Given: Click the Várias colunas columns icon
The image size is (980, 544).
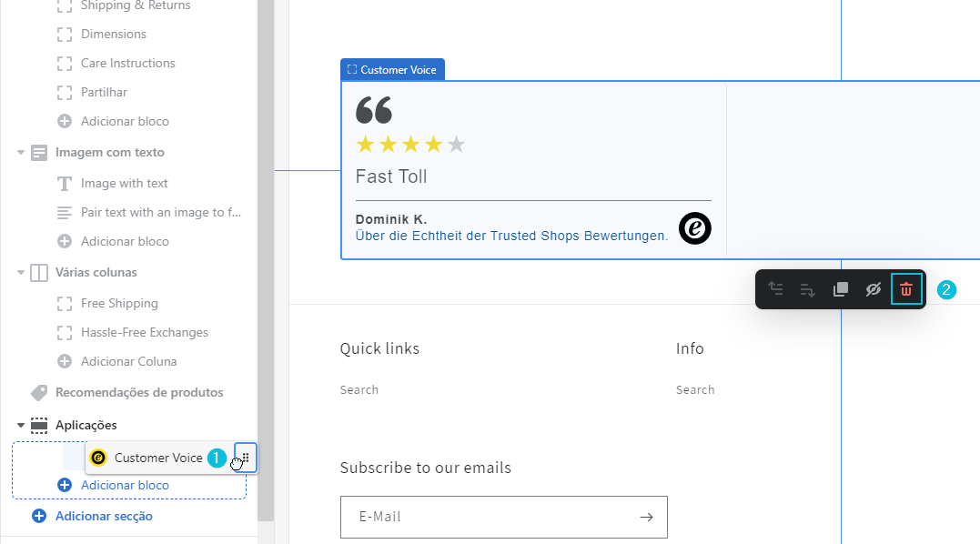Looking at the screenshot, I should [x=39, y=273].
